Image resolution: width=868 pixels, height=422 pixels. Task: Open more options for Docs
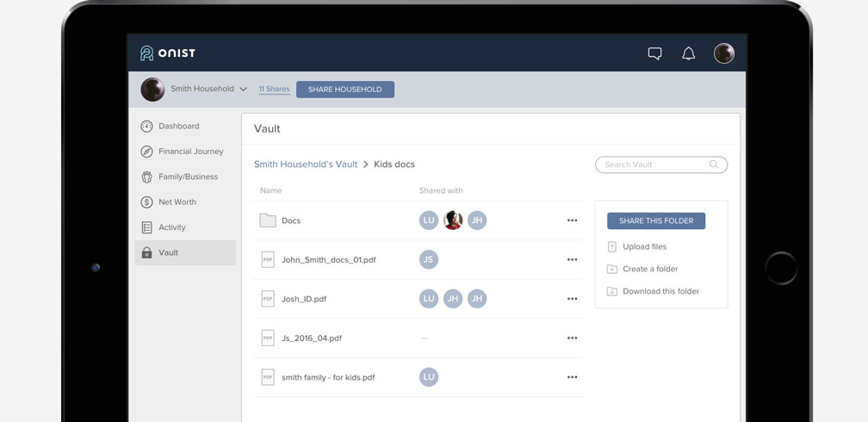[x=572, y=220]
